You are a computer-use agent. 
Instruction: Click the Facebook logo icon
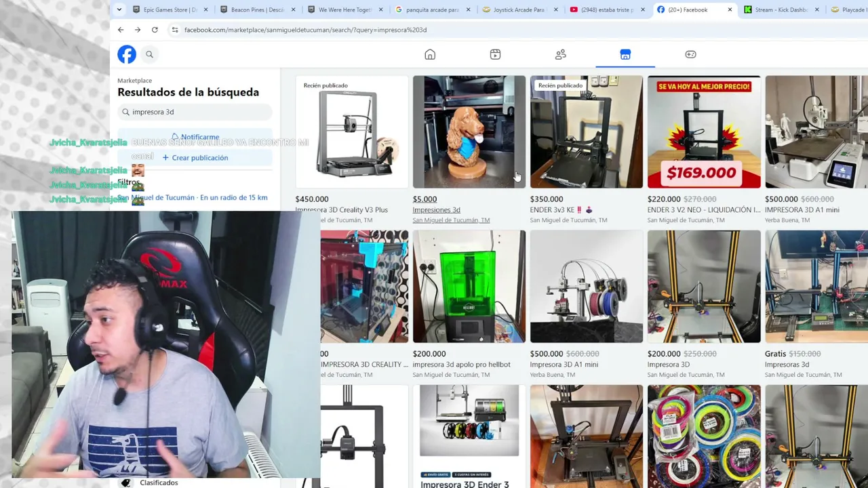pyautogui.click(x=127, y=54)
